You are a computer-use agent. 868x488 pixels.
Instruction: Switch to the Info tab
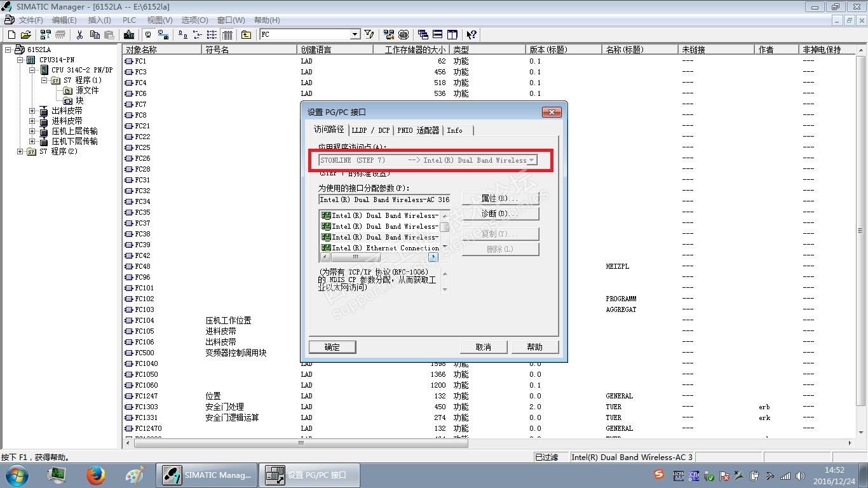pos(455,130)
